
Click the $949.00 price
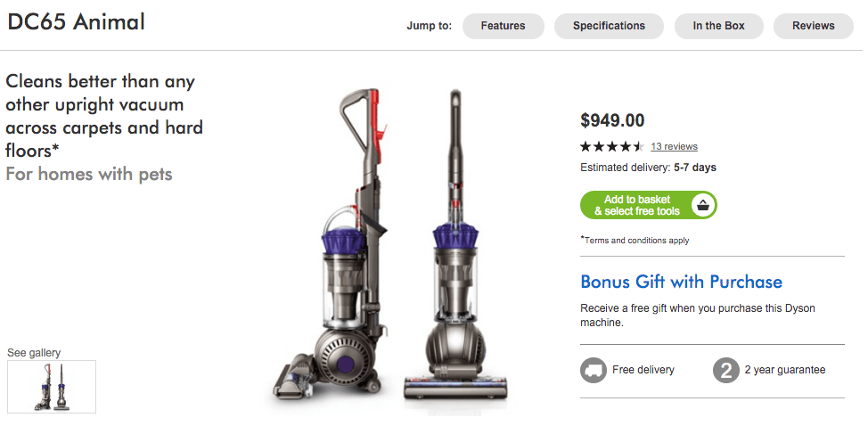click(x=612, y=120)
